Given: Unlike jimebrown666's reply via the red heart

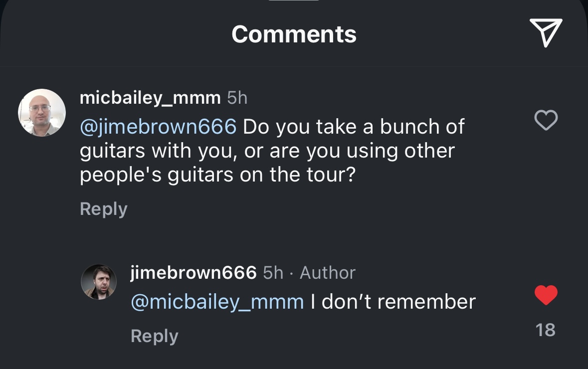Looking at the screenshot, I should tap(546, 295).
